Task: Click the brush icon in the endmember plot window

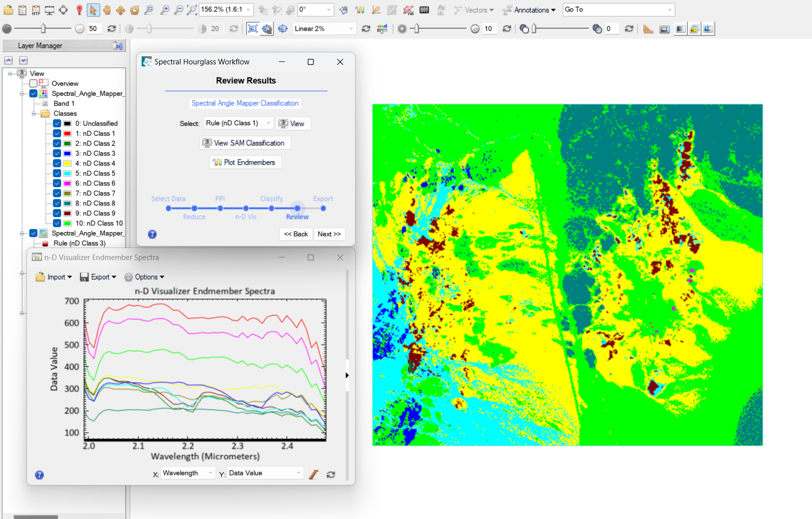Action: coord(313,475)
